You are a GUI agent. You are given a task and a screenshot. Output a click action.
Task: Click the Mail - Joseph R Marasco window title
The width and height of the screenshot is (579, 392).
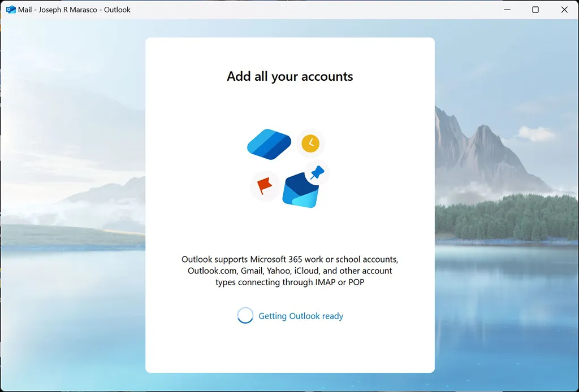[74, 10]
